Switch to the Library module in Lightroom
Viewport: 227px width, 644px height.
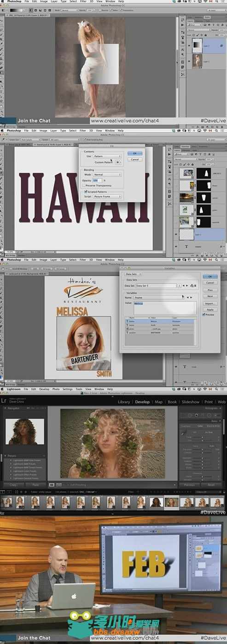pyautogui.click(x=124, y=402)
